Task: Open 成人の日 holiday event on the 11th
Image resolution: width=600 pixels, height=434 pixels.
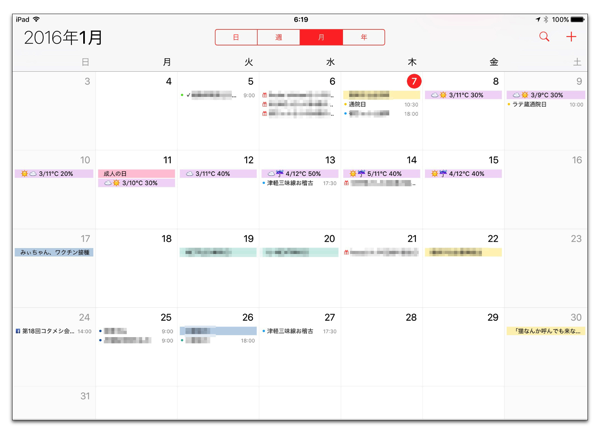Action: point(138,174)
